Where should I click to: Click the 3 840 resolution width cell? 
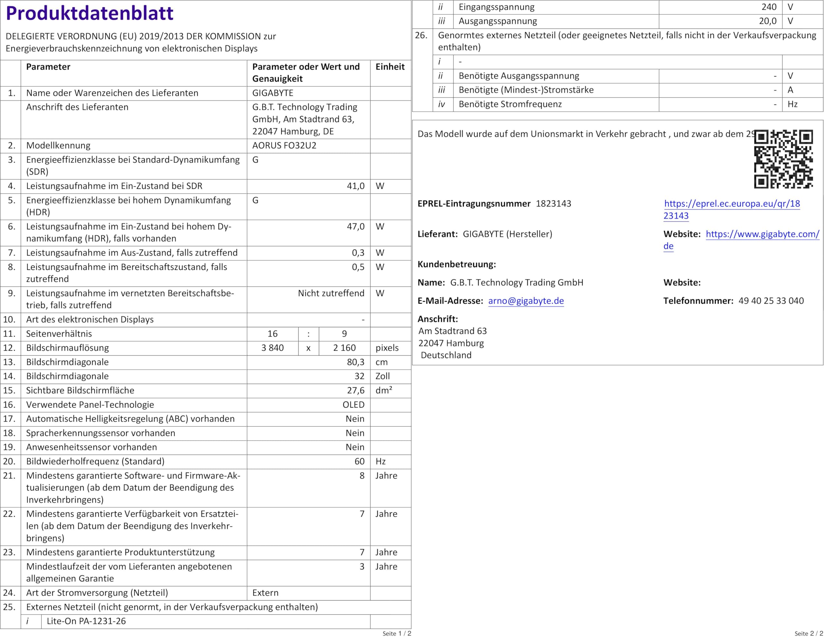tap(272, 348)
